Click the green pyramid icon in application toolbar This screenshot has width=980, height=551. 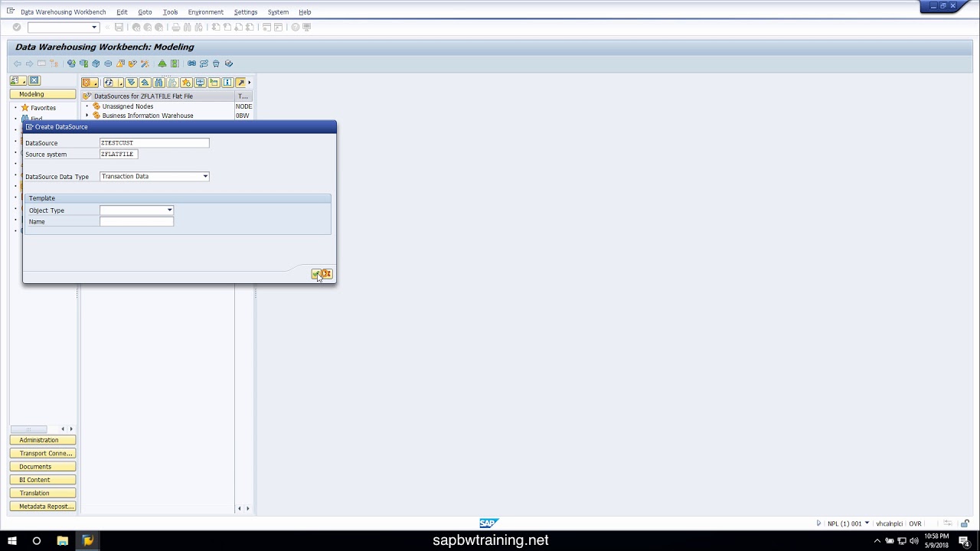click(x=162, y=64)
